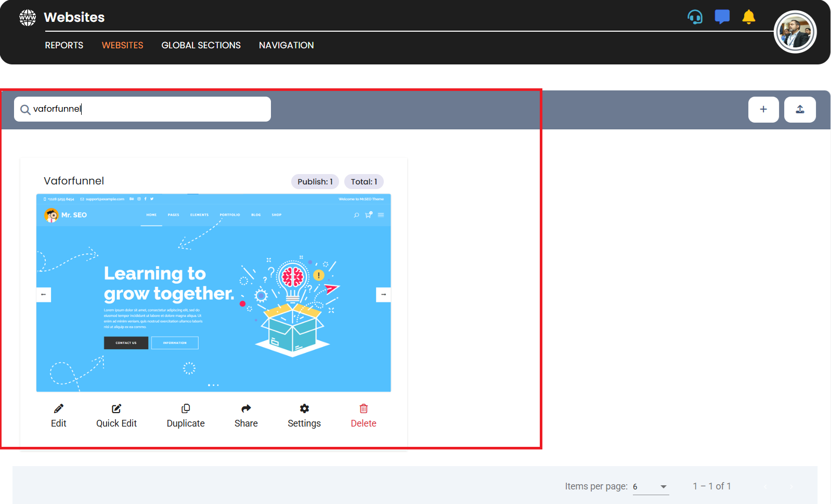Viewport: 831px width, 504px height.
Task: Click the left arrow on website preview
Action: click(44, 295)
